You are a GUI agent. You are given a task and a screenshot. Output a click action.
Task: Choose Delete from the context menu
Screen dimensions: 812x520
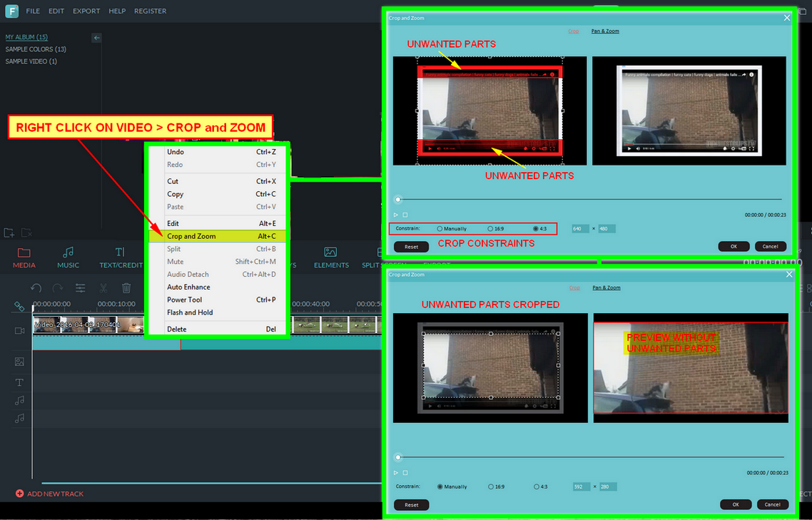(x=217, y=329)
